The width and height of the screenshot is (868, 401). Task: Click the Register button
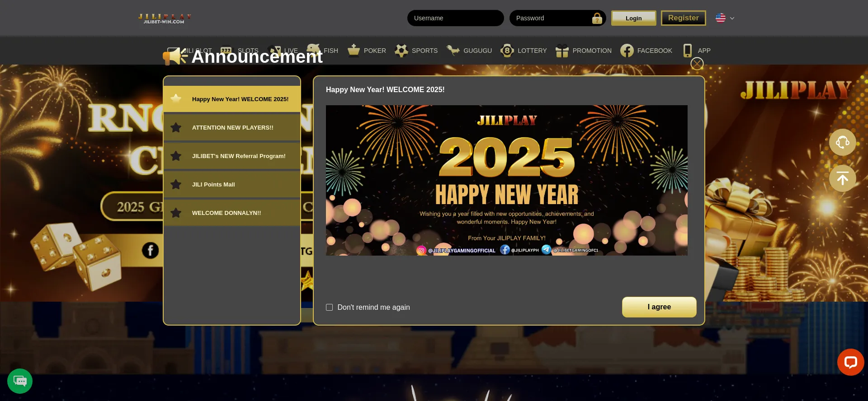(x=683, y=18)
